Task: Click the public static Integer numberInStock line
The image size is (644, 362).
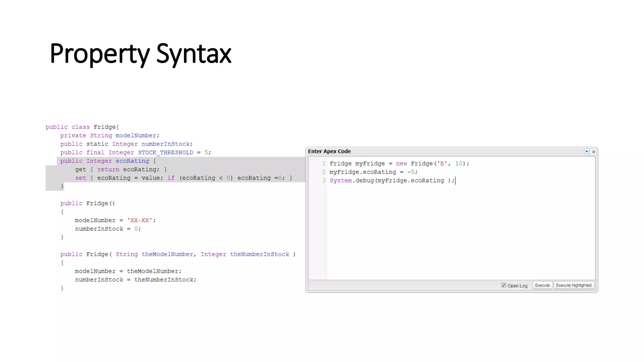Action: 126,144
